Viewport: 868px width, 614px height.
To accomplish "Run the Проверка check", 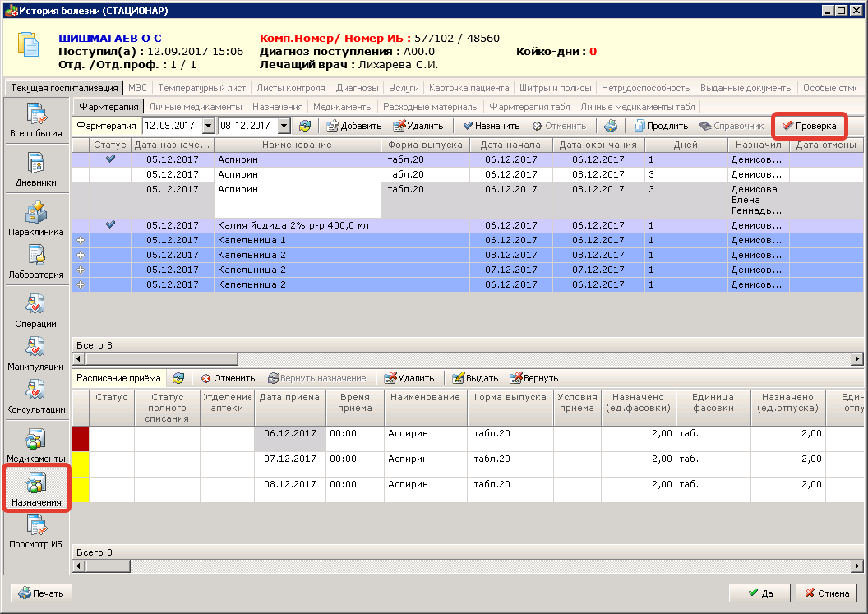I will pos(809,126).
